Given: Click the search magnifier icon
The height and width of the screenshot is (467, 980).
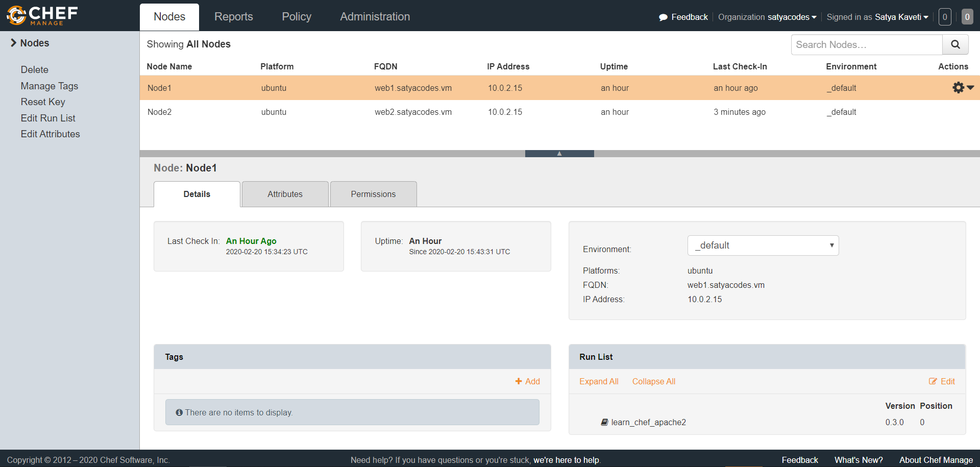Looking at the screenshot, I should pyautogui.click(x=955, y=44).
